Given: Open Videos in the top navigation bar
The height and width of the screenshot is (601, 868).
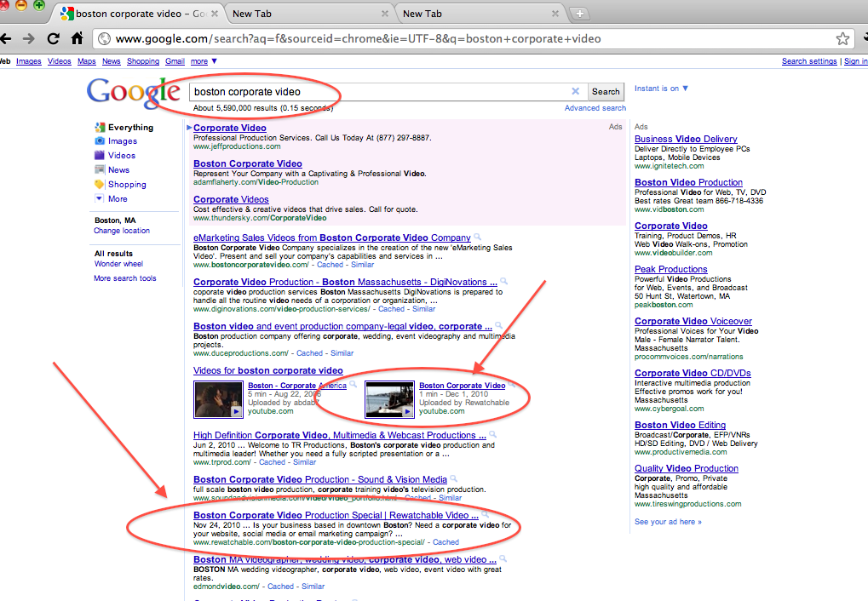Looking at the screenshot, I should pyautogui.click(x=60, y=61).
